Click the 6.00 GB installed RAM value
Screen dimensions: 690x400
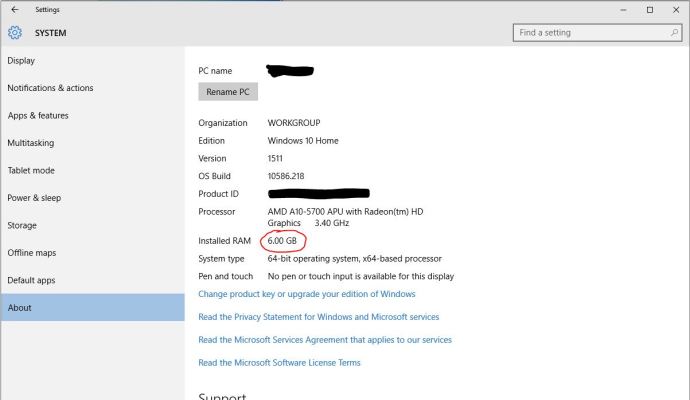282,241
